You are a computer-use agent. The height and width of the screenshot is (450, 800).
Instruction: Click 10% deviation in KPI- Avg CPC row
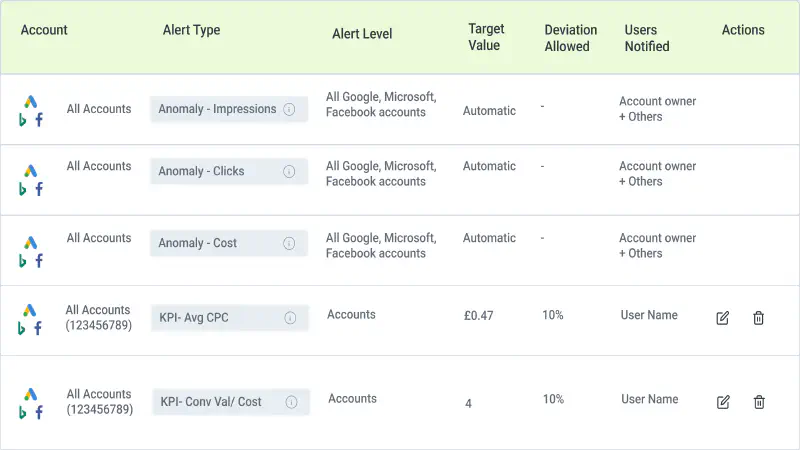coord(553,315)
